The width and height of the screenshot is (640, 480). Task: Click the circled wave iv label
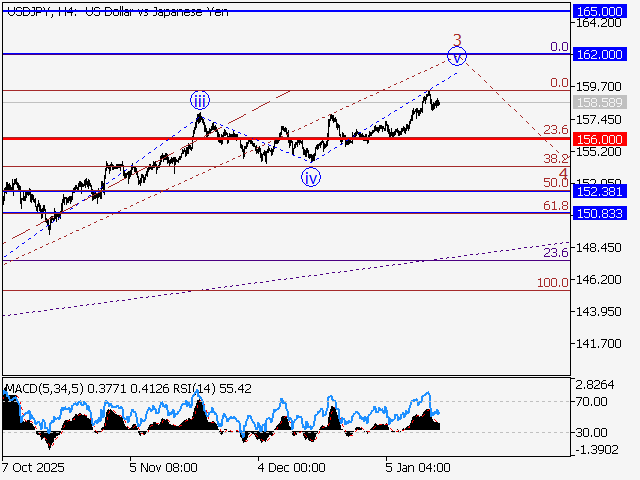(312, 177)
